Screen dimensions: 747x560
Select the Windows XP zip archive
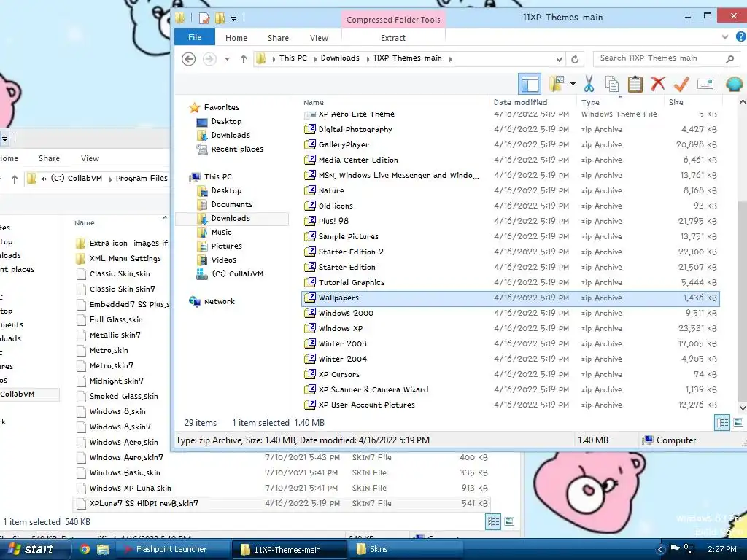pyautogui.click(x=341, y=329)
